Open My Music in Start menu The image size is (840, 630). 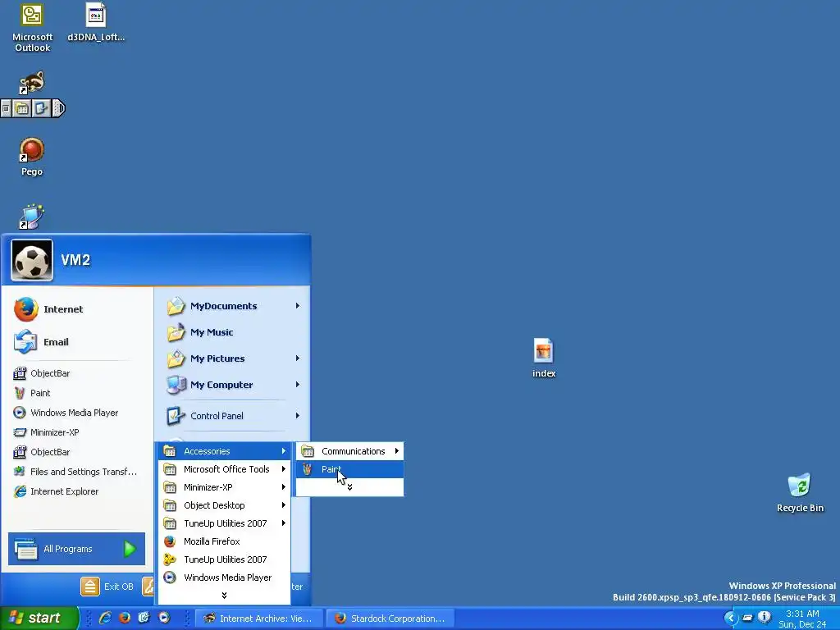click(x=231, y=332)
